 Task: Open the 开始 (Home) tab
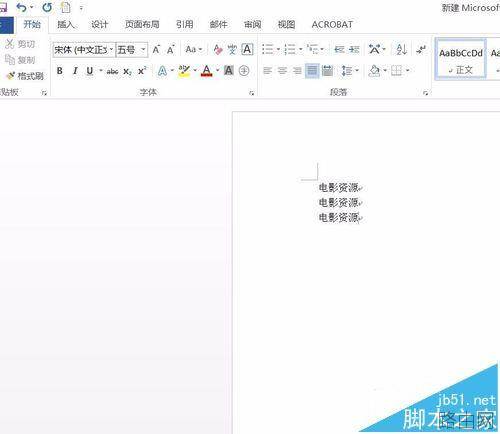point(32,24)
